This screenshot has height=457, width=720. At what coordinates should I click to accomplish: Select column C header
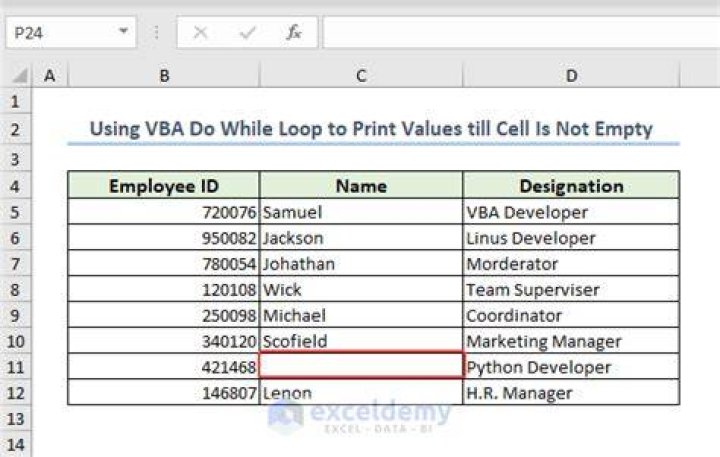tap(361, 75)
